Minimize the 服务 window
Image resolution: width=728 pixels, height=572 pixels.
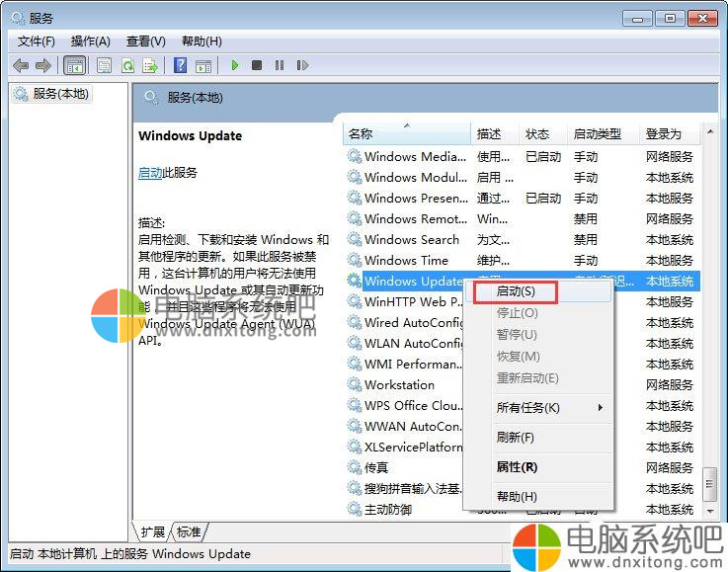[x=637, y=19]
